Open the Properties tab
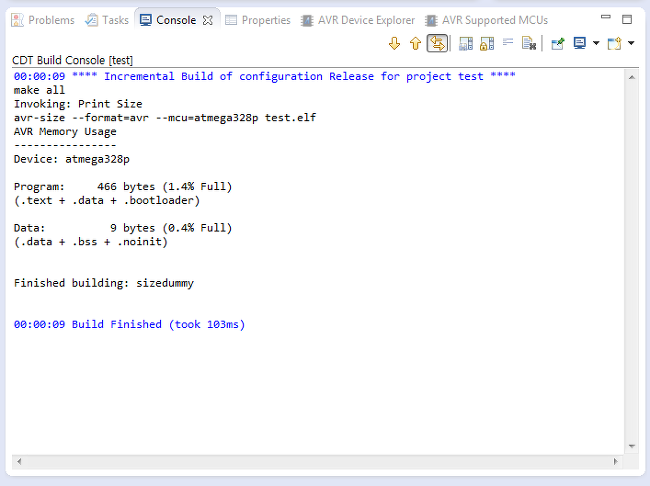The height and width of the screenshot is (486, 650). (258, 20)
